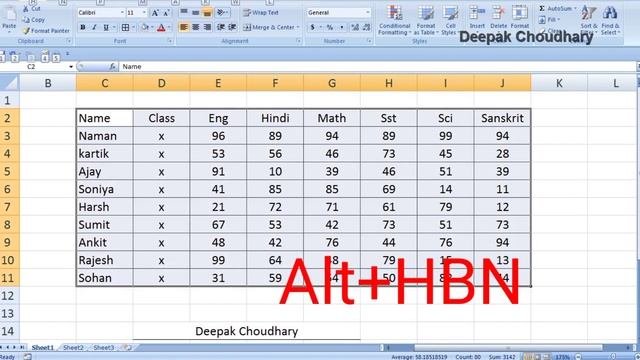Select column K header
The image size is (640, 360).
point(559,83)
